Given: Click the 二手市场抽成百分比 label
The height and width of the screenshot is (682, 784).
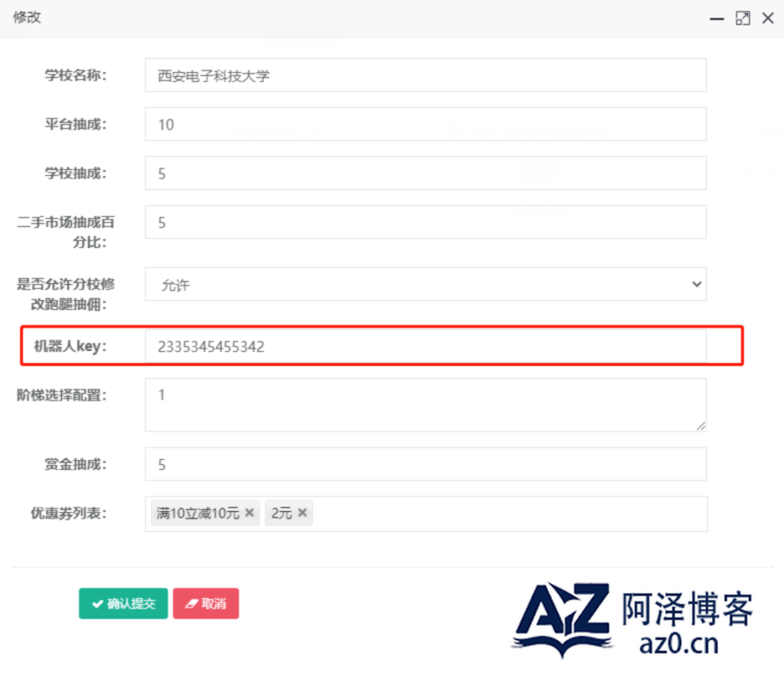Looking at the screenshot, I should (x=66, y=232).
